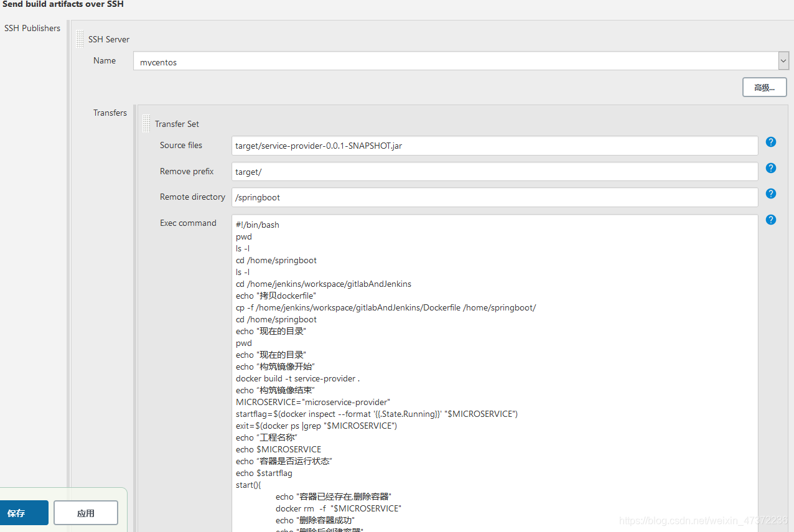Click the 'echo $MICROSERVICE' line
The height and width of the screenshot is (532, 794).
[x=278, y=449]
